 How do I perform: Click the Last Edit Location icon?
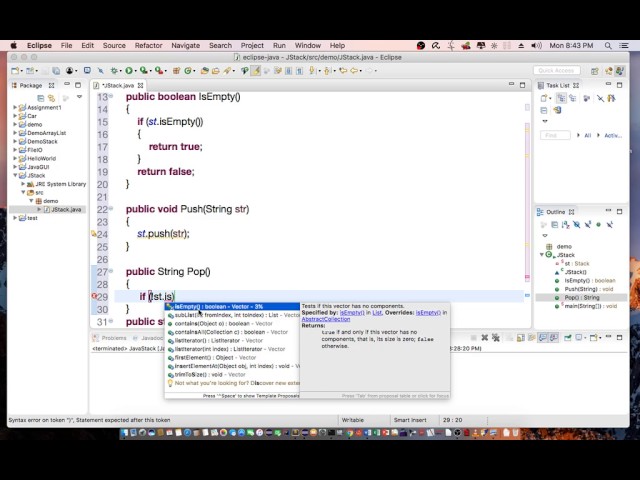pyautogui.click(x=343, y=71)
